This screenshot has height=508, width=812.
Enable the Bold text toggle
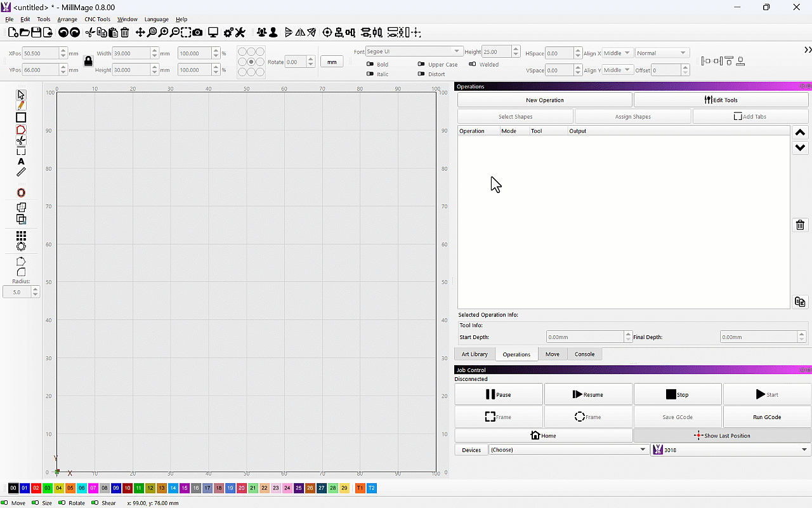point(370,64)
